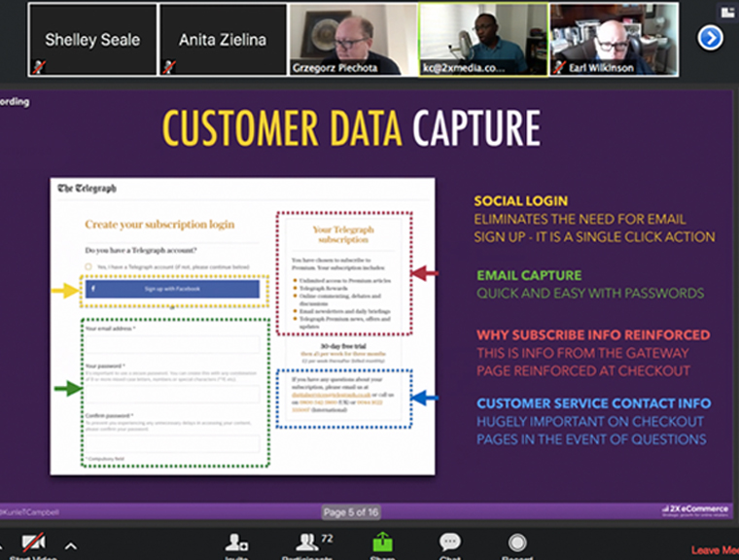Click the Page 5 of 16 indicator
739x560 pixels.
[x=351, y=512]
